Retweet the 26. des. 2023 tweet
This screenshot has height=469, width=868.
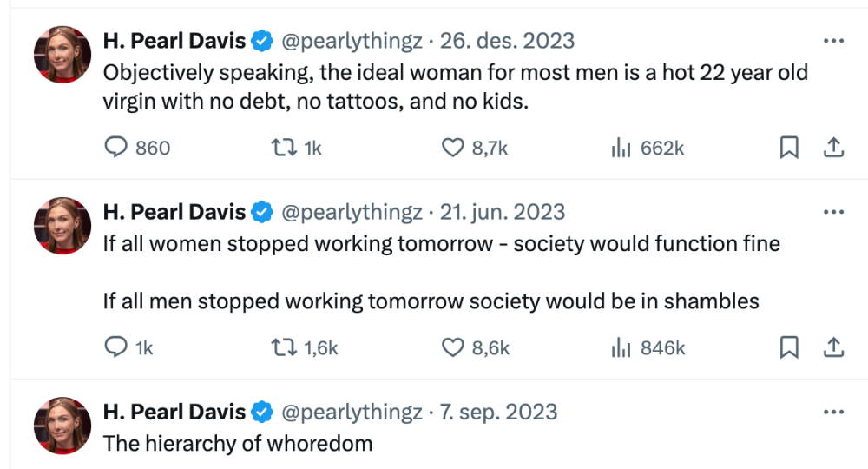coord(296,148)
